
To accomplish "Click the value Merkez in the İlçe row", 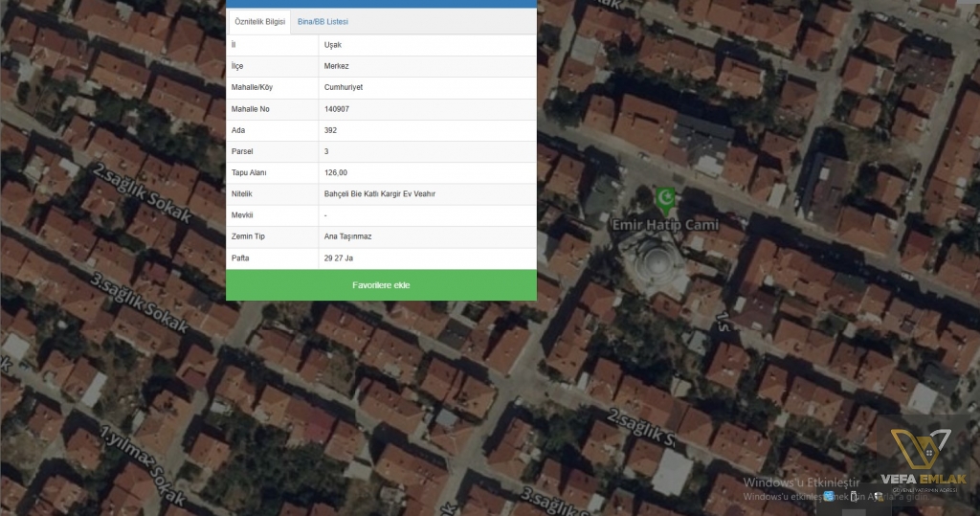I will click(336, 66).
